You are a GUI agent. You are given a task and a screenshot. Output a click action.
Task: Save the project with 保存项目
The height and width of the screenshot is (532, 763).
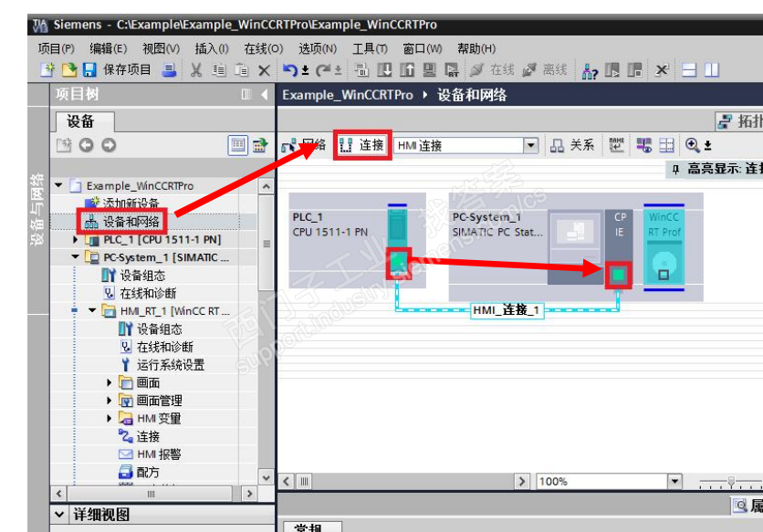[118, 70]
